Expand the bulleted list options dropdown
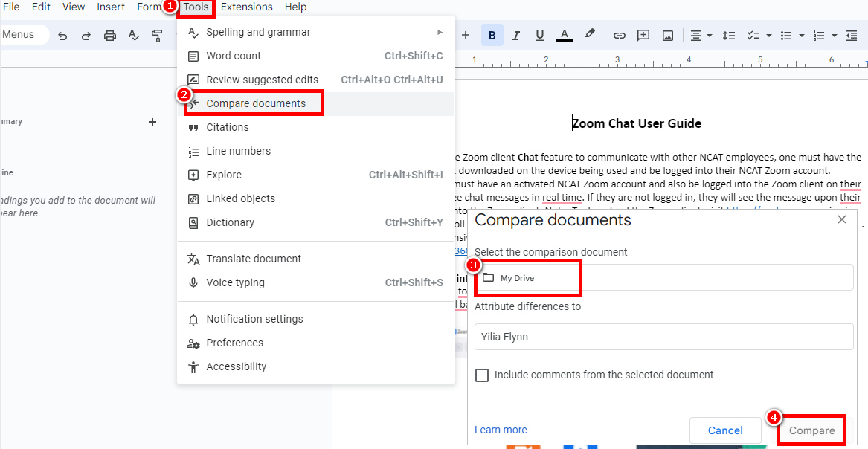This screenshot has width=868, height=449. [801, 35]
